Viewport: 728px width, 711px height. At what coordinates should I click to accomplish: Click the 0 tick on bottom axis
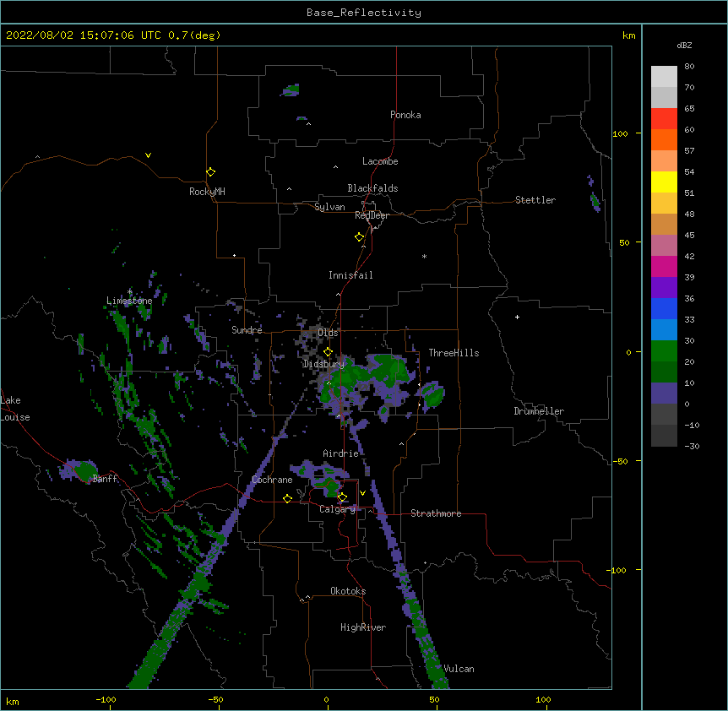point(326,699)
